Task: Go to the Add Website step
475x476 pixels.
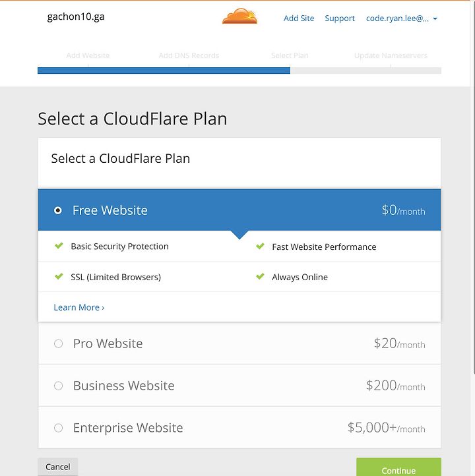Action: coord(88,55)
